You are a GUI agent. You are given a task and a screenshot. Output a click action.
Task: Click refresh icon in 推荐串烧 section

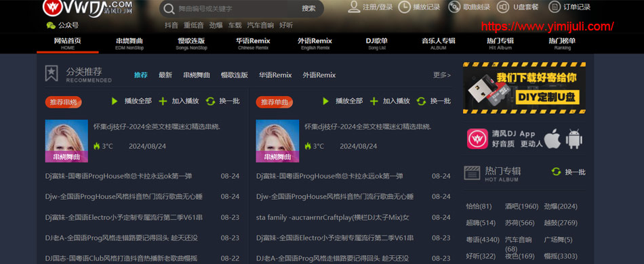coord(211,101)
